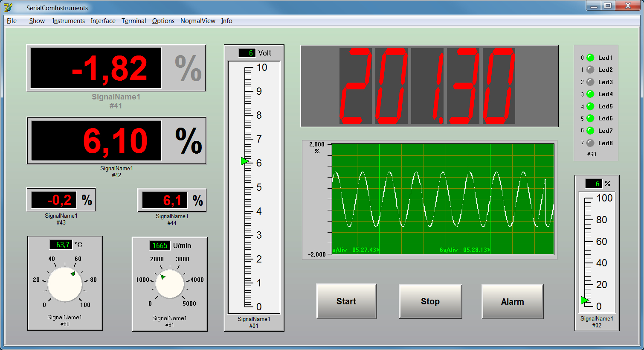The image size is (644, 350).
Task: Click the red seven-segment display showing 201.30
Action: (x=429, y=85)
